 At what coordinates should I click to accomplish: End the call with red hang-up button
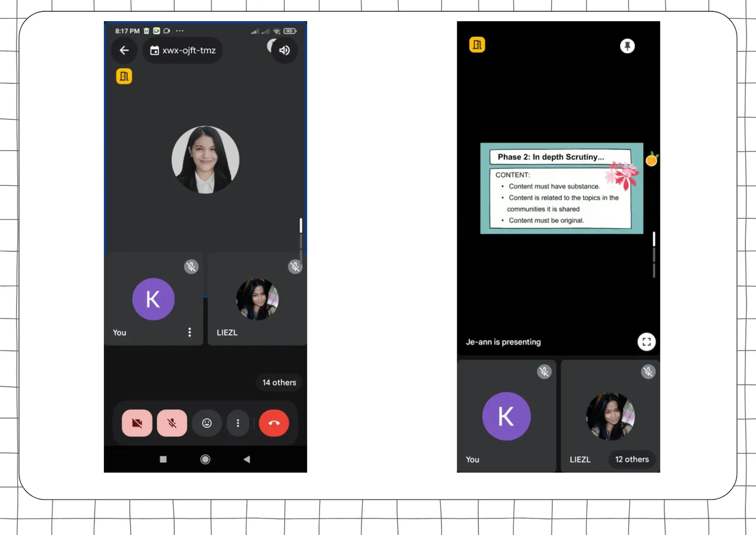(x=274, y=423)
